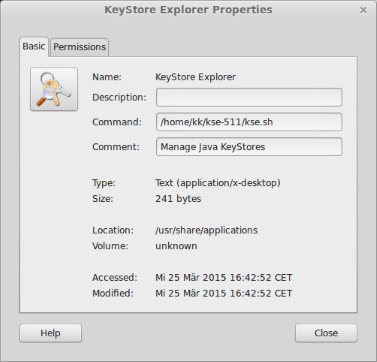This screenshot has height=362, width=377.
Task: Close the properties dialog with Close button
Action: tap(326, 333)
